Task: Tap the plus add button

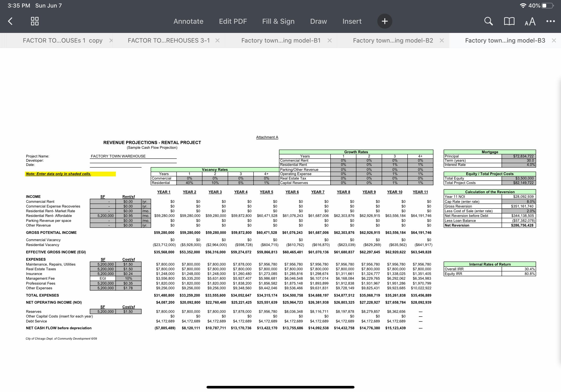Action: click(385, 21)
